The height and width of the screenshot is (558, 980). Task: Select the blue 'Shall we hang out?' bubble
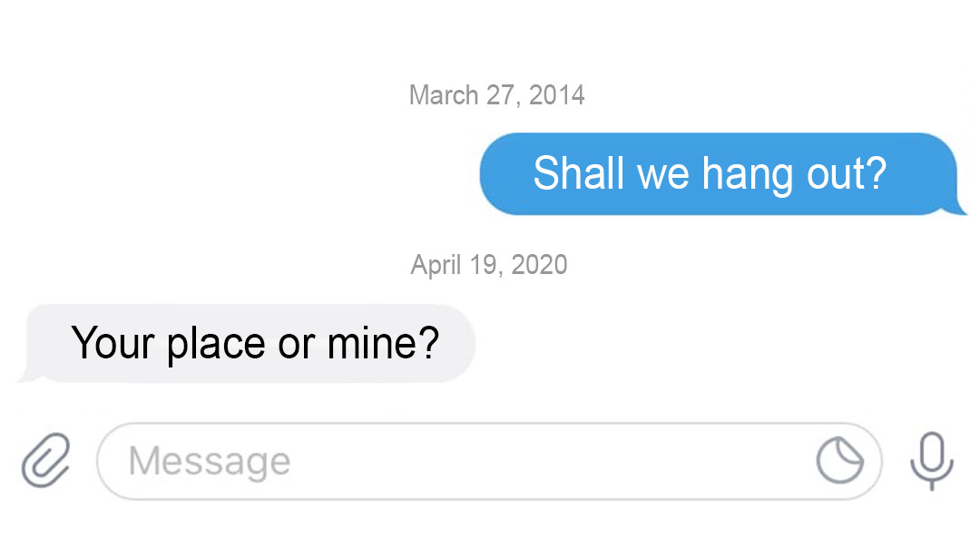click(719, 173)
